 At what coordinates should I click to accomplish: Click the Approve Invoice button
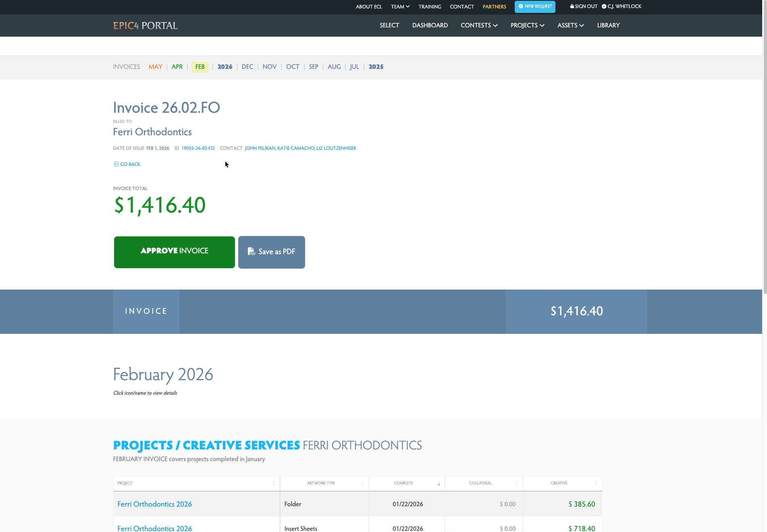[175, 252]
